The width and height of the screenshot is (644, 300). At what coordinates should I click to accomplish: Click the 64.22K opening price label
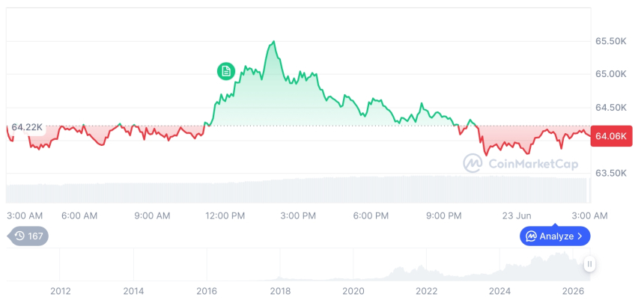tap(27, 127)
